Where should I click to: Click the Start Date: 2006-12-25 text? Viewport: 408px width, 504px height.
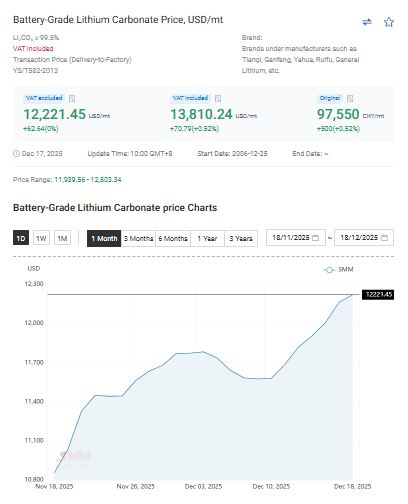(x=232, y=154)
